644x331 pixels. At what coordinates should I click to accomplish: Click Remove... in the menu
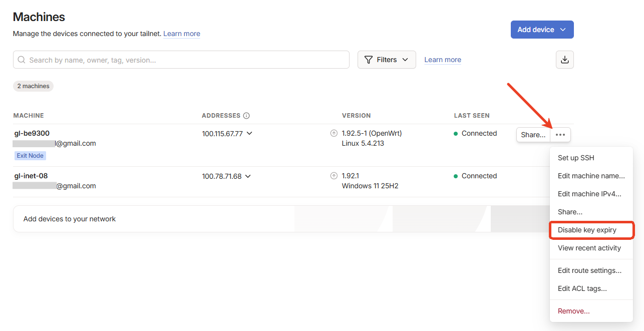pos(591,311)
